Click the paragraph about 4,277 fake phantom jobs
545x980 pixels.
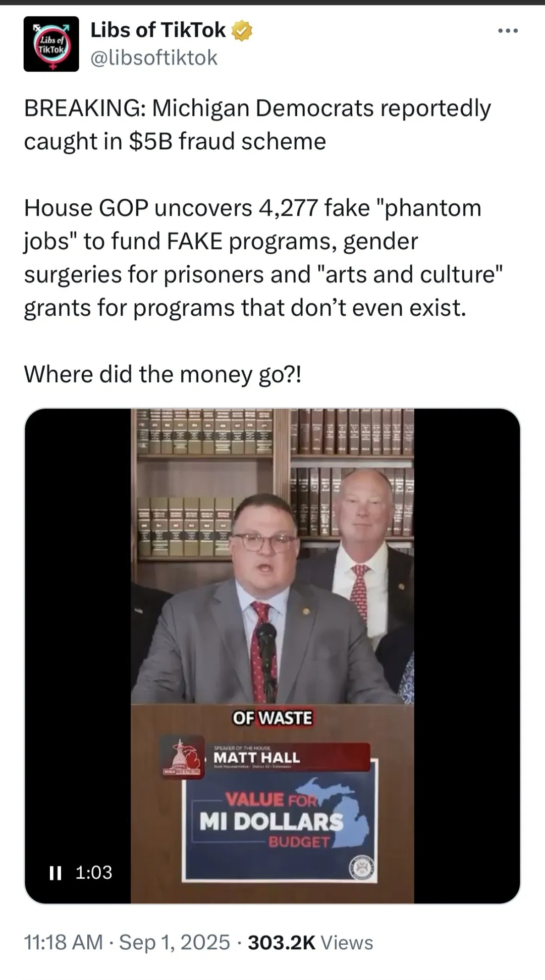[263, 258]
